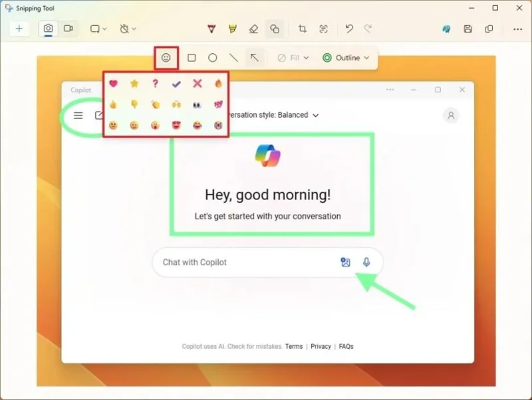
Task: Maximize the Snipping Tool window
Action: click(495, 8)
